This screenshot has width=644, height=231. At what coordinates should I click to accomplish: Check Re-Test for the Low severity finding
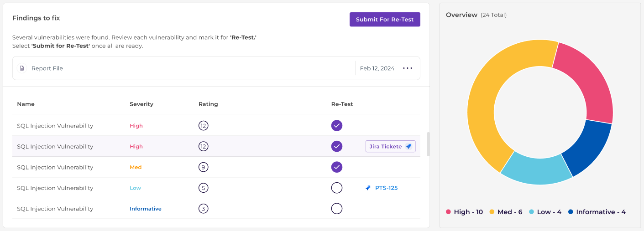[337, 188]
